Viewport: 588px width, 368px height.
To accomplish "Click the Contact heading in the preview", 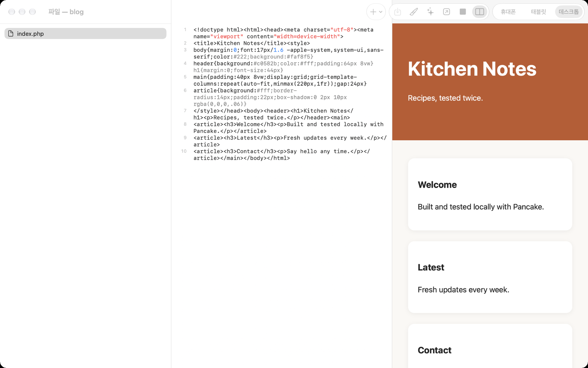I will (434, 350).
